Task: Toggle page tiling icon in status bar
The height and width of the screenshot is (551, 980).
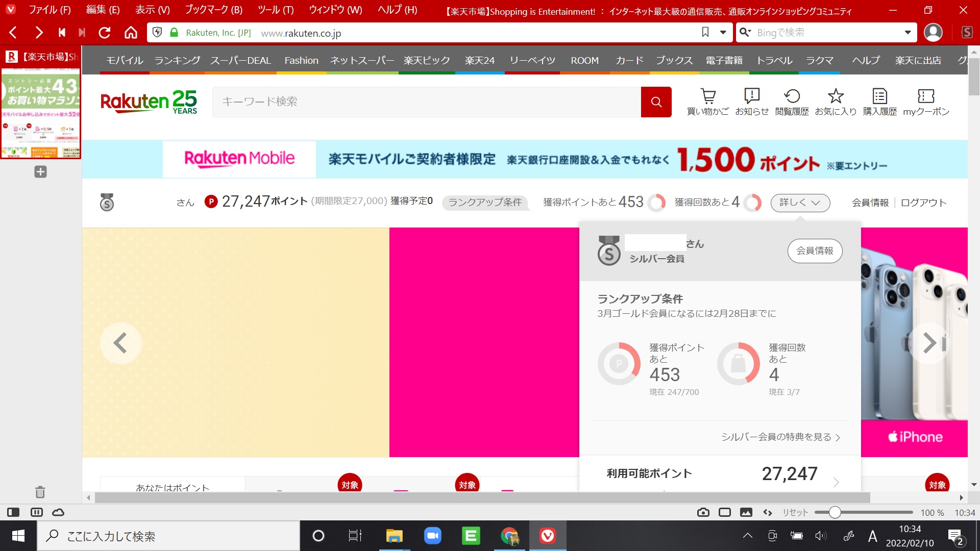Action: [724, 512]
